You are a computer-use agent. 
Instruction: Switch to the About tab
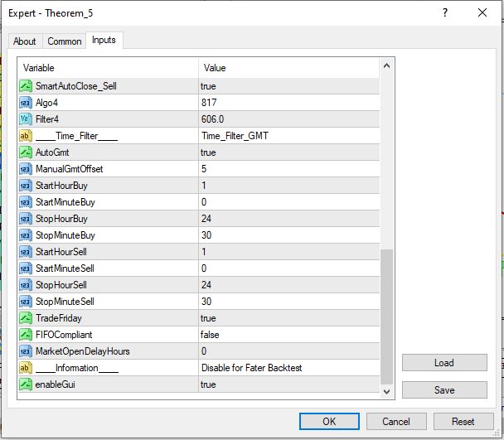tap(25, 41)
